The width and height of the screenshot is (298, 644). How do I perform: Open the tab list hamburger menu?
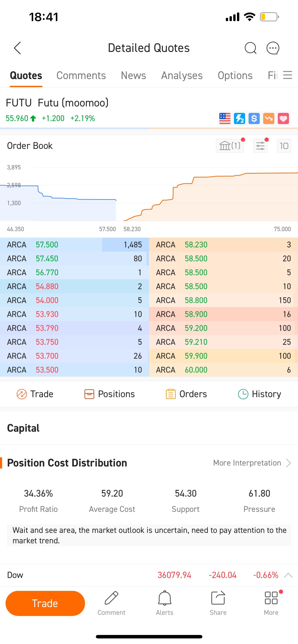288,75
